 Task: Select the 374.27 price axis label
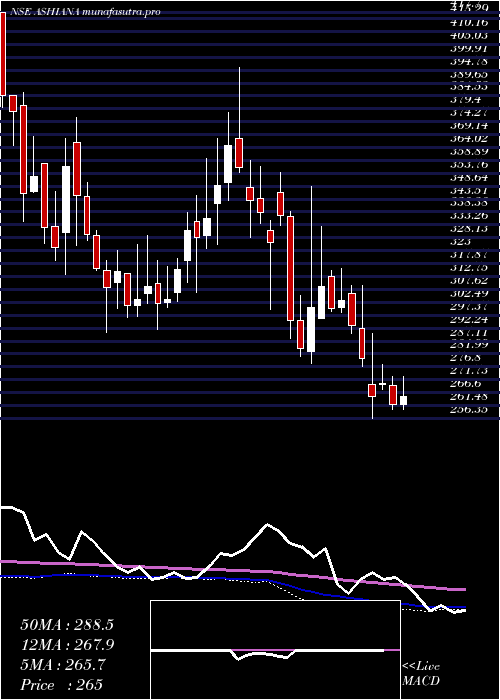471,112
